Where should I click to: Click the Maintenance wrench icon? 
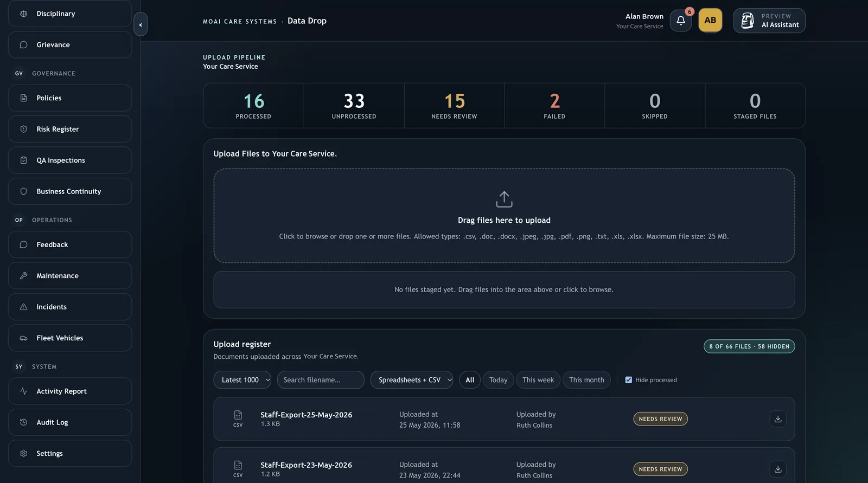(x=23, y=276)
